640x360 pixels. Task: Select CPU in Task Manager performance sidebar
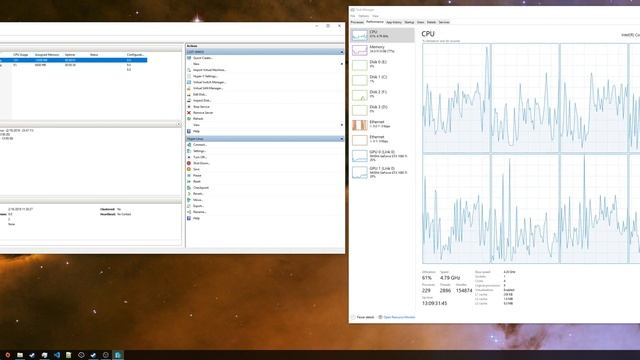point(382,35)
